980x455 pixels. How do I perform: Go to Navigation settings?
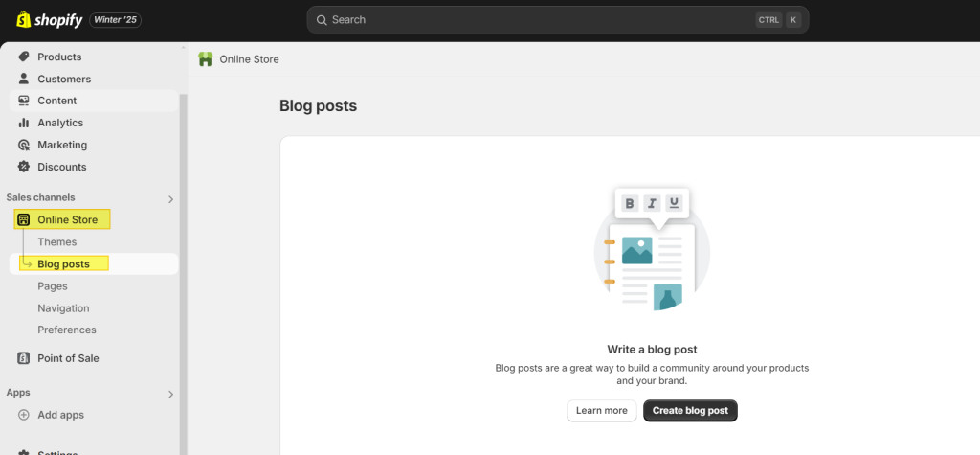[63, 308]
